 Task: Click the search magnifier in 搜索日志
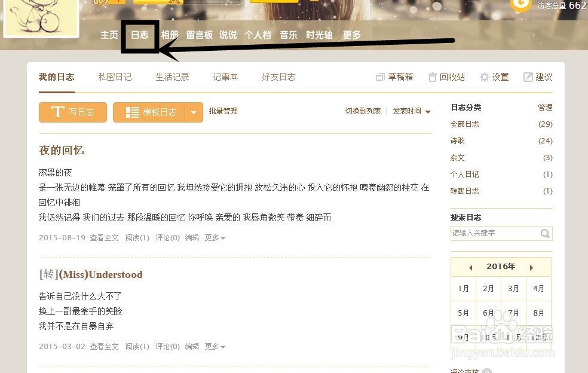[545, 233]
